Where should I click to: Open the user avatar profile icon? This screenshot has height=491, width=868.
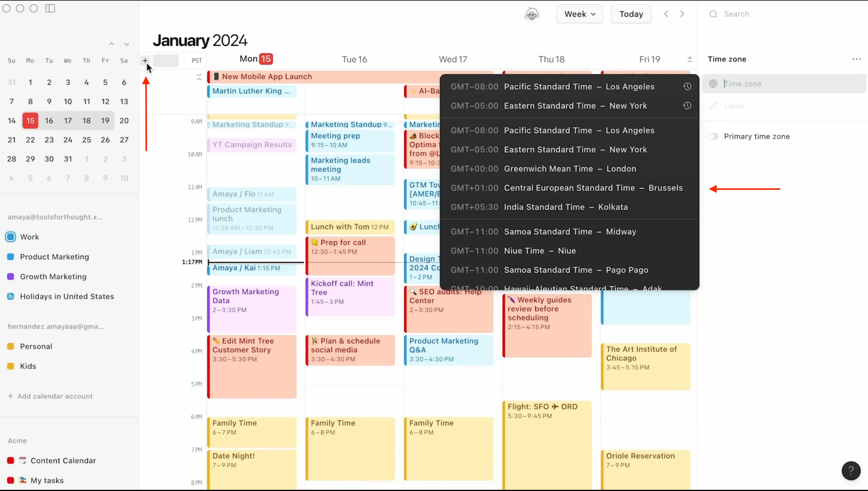(x=531, y=14)
